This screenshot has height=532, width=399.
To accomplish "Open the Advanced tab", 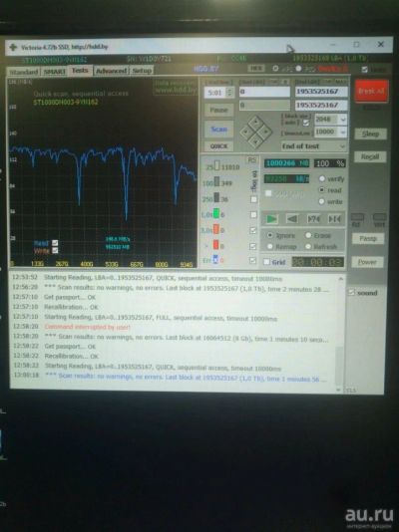I will point(112,71).
